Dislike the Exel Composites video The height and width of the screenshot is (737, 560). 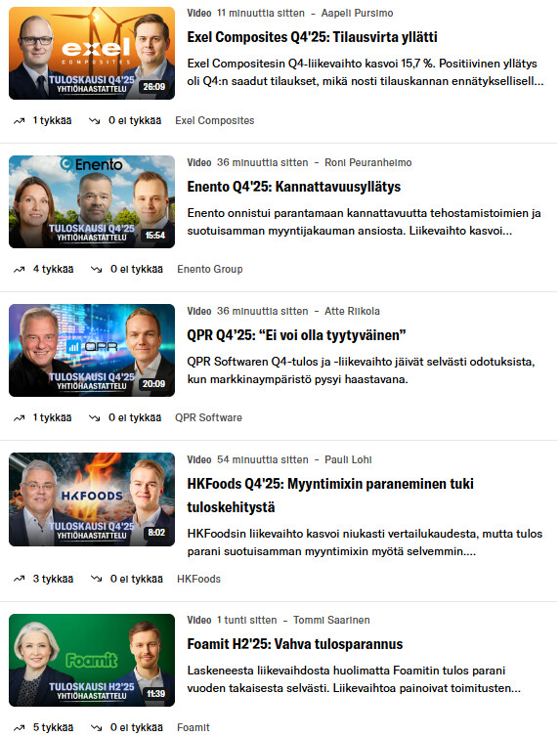pyautogui.click(x=125, y=121)
